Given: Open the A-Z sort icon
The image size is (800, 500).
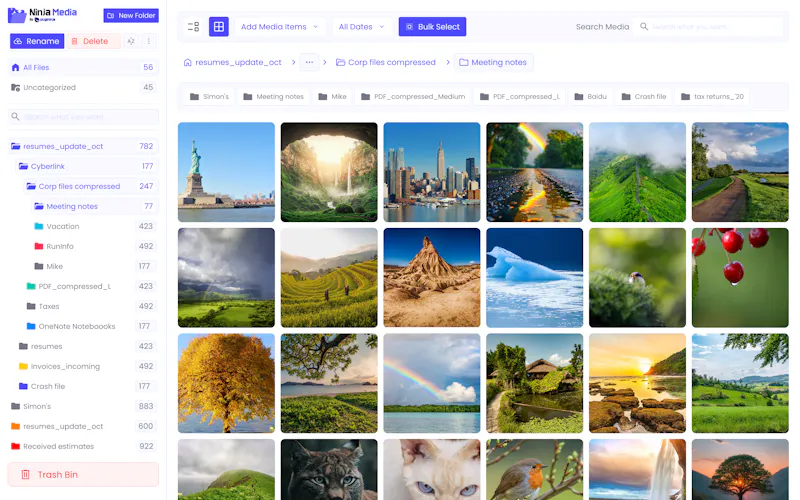Looking at the screenshot, I should point(131,41).
